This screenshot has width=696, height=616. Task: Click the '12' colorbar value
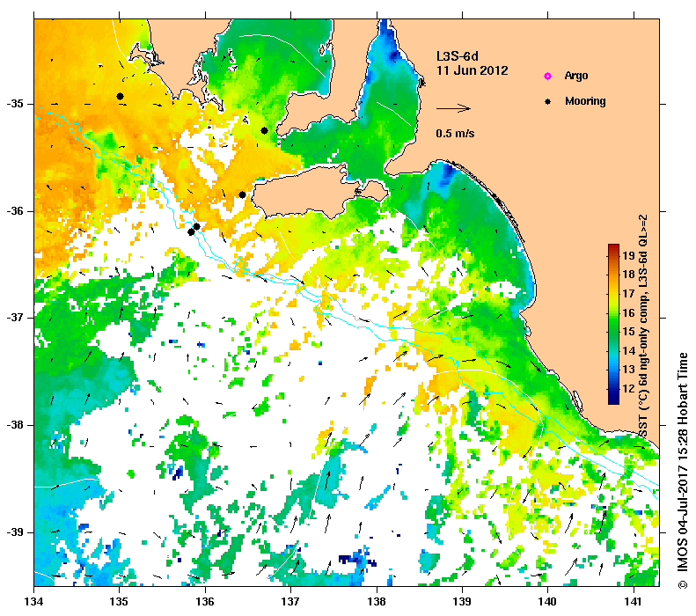click(x=628, y=389)
